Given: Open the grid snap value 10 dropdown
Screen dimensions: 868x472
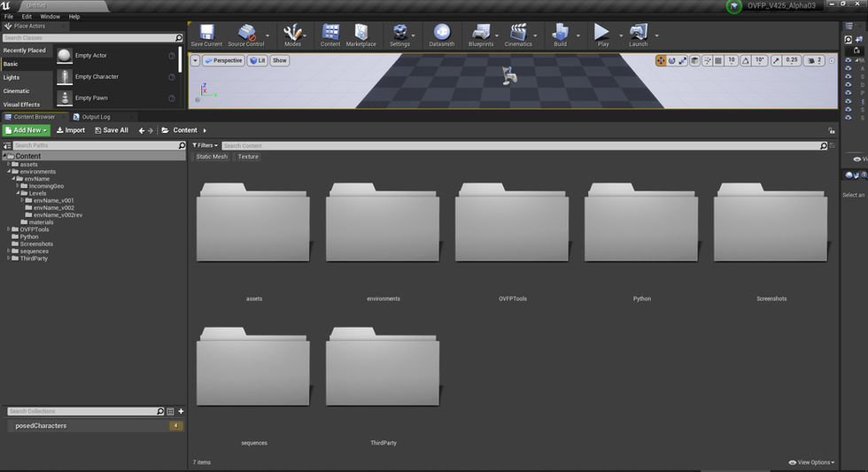Looking at the screenshot, I should click(x=732, y=61).
